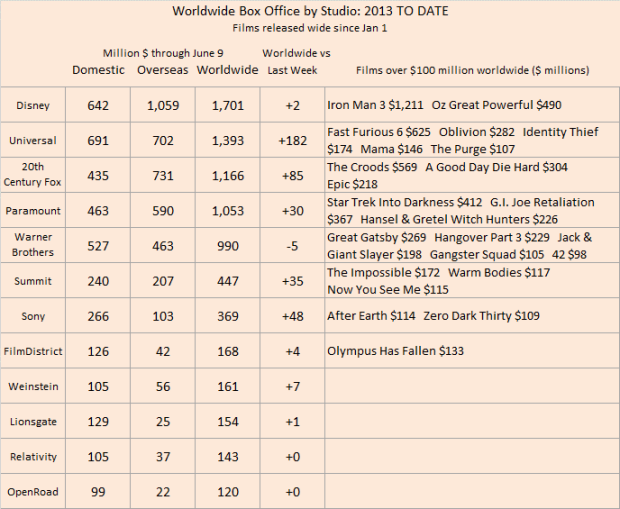
Task: Select the 'Worldwide' column header
Action: click(x=227, y=70)
